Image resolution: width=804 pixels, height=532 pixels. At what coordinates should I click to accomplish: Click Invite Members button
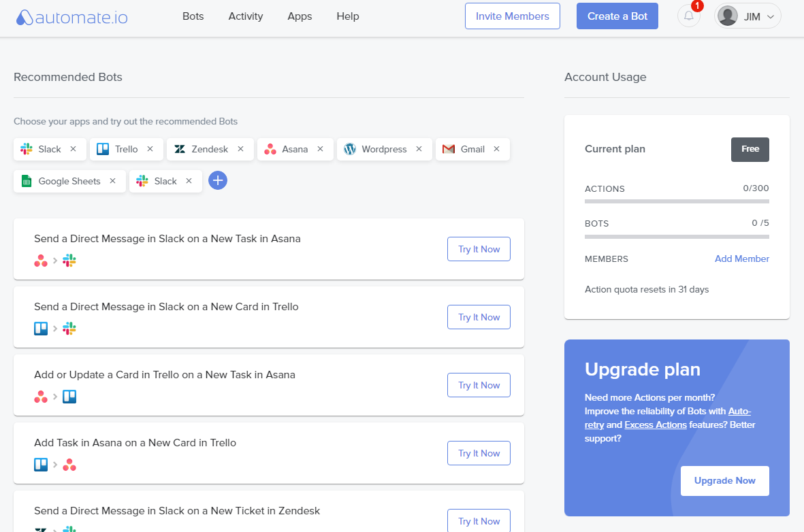coord(512,16)
